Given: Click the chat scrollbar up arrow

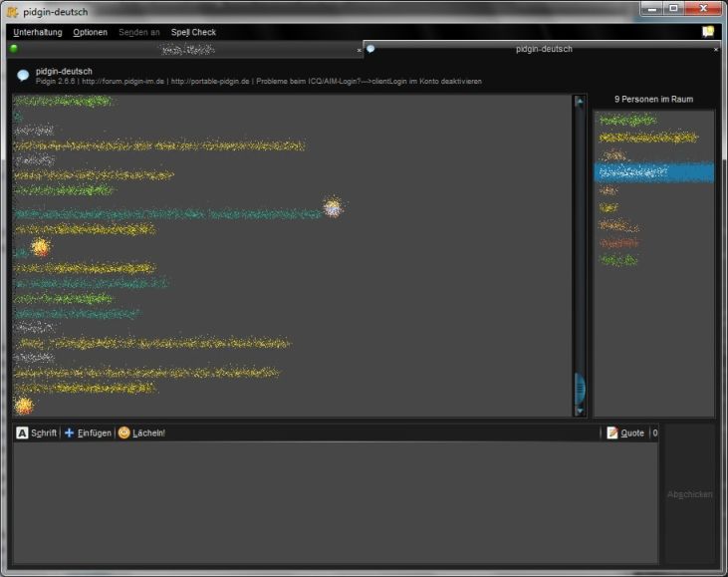Looking at the screenshot, I should [580, 102].
